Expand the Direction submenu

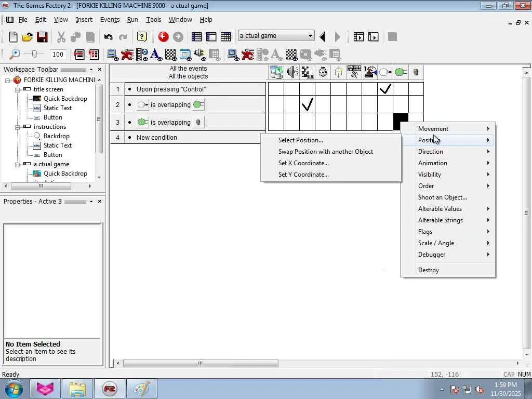[448, 152]
